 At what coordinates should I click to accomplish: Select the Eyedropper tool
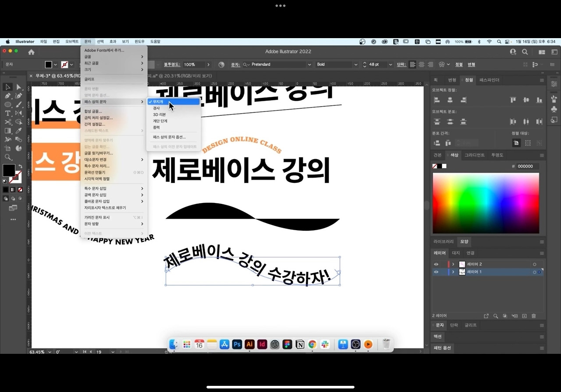[x=18, y=131]
